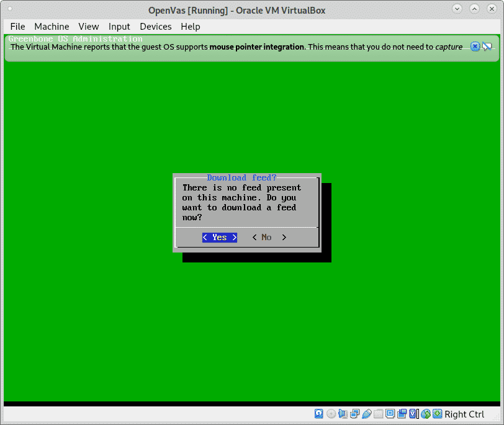Close the OpenVas VirtualBox window

492,9
